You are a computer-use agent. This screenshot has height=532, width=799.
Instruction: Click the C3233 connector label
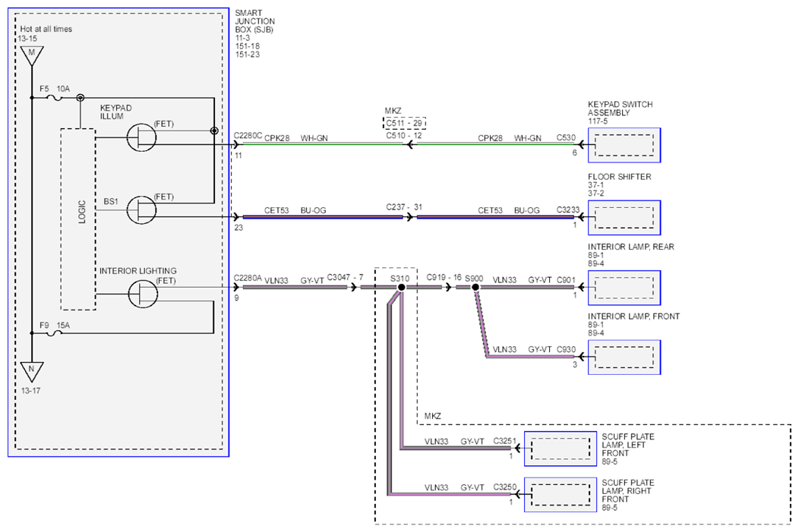pyautogui.click(x=568, y=209)
